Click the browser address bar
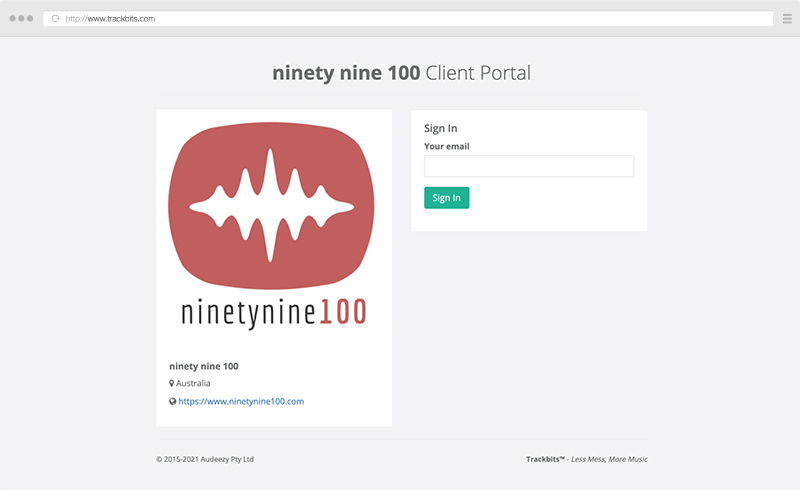This screenshot has width=800, height=490. (408, 18)
